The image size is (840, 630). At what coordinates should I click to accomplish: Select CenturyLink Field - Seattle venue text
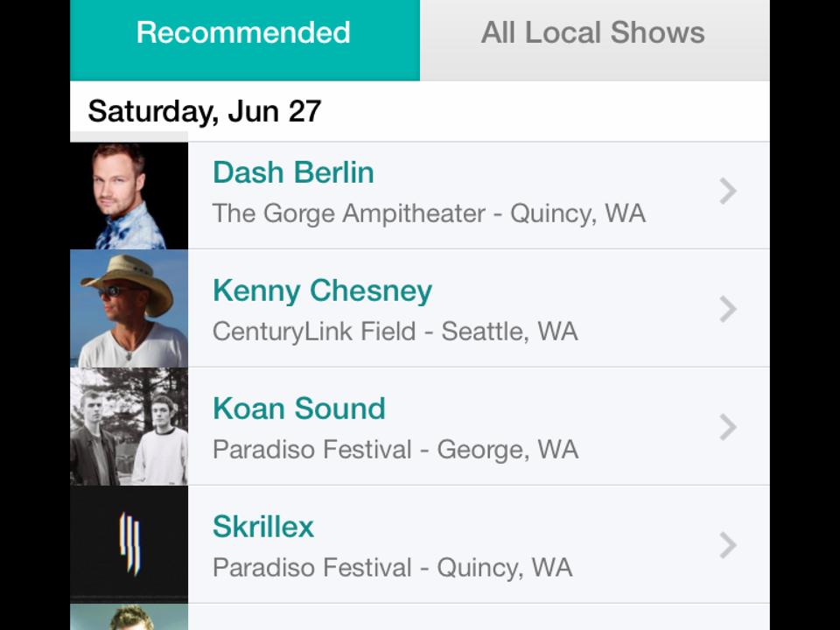coord(395,332)
